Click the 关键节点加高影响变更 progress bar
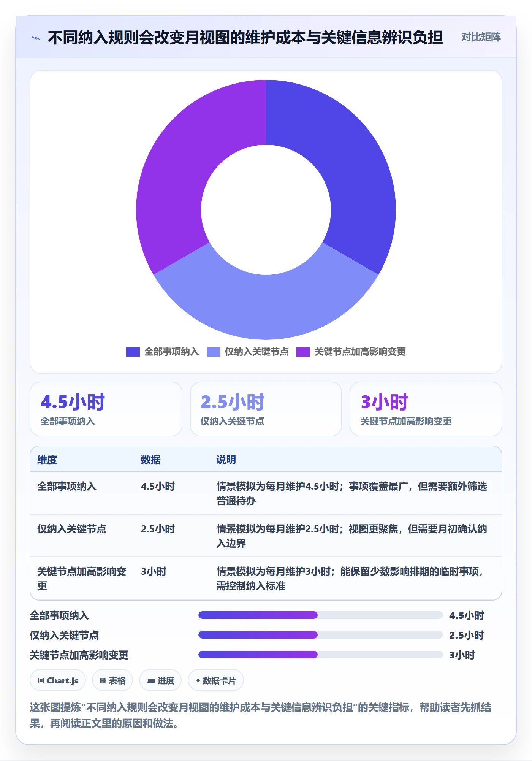The width and height of the screenshot is (532, 761). click(321, 655)
